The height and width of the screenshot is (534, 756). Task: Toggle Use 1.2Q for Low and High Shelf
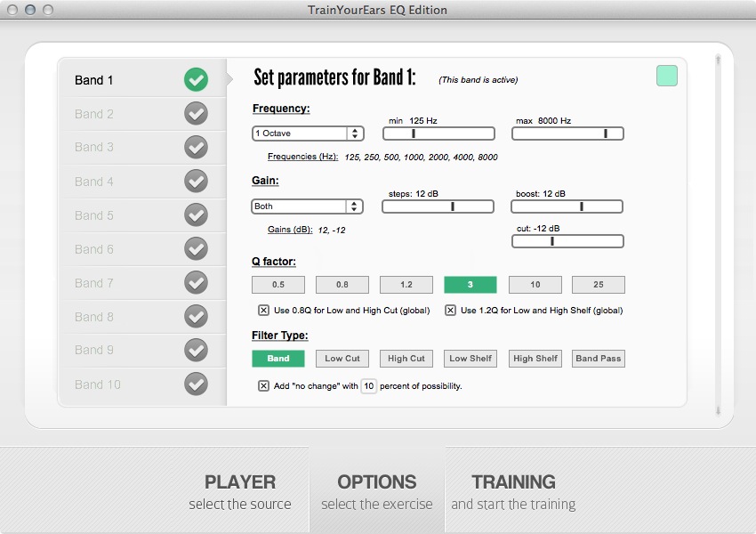(x=450, y=311)
